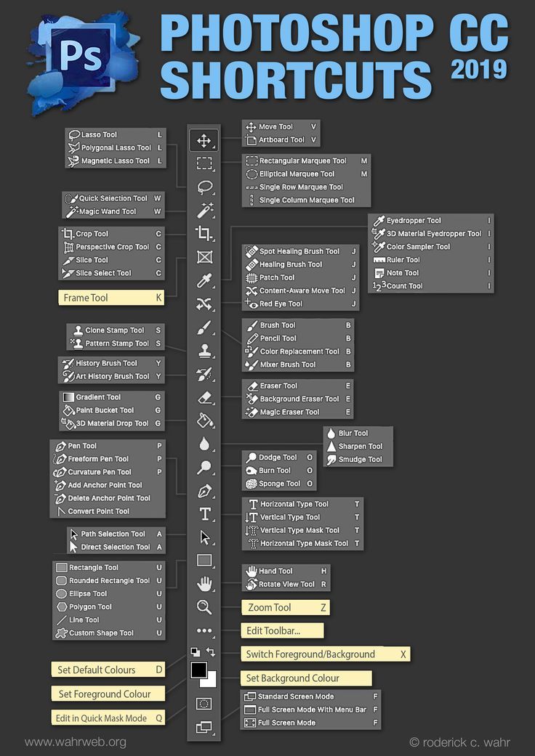The width and height of the screenshot is (535, 756).
Task: Switch foreground and background colors arrow
Action: (x=211, y=652)
